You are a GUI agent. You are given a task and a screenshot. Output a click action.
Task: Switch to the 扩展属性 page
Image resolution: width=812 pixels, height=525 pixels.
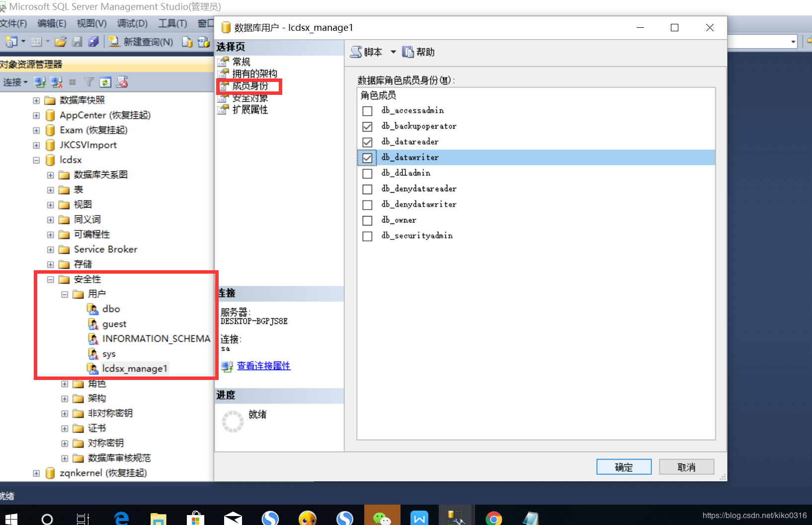point(250,109)
